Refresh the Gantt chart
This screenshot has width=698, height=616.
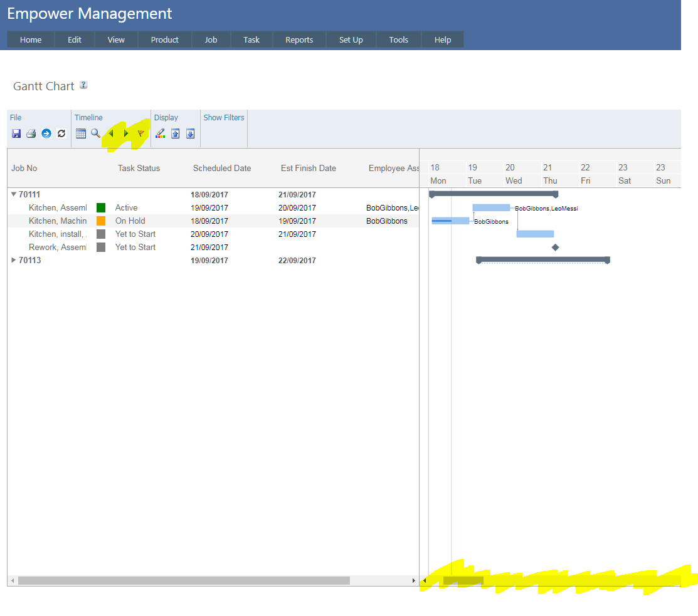tap(61, 133)
